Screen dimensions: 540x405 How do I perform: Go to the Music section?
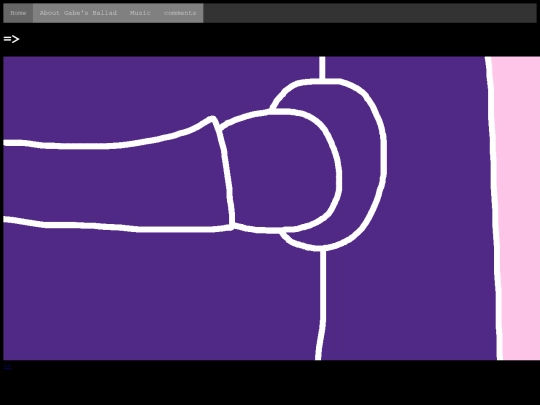tap(140, 13)
